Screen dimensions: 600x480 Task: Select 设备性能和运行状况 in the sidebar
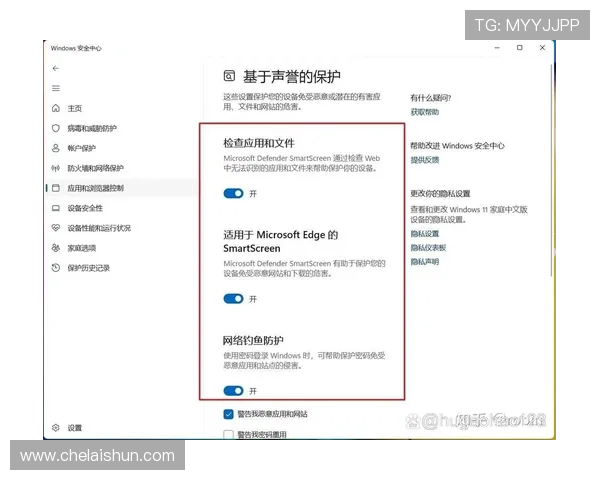point(99,228)
